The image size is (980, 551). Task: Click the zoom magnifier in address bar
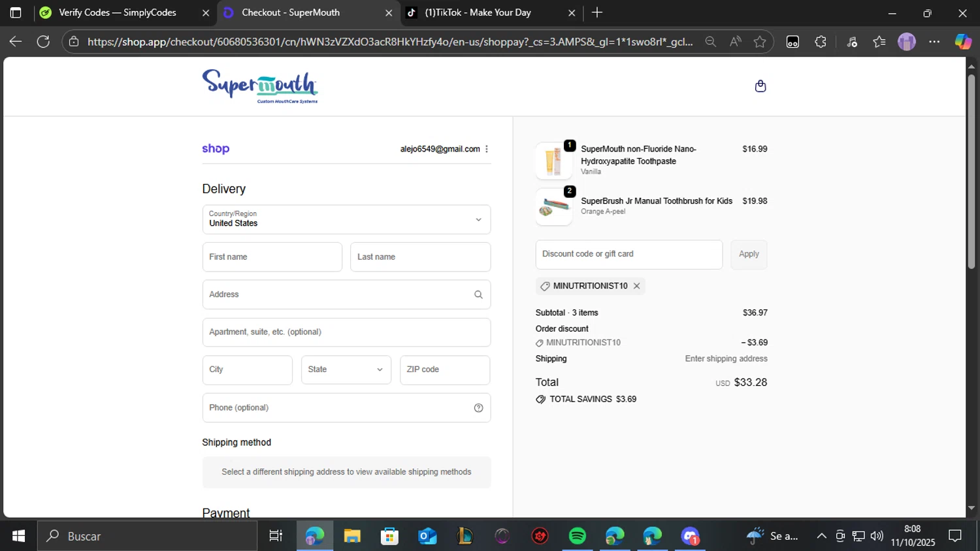point(710,42)
